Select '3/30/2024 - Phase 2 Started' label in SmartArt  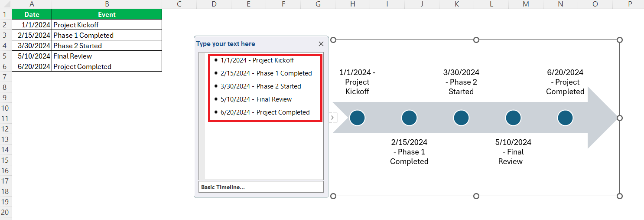click(x=461, y=82)
